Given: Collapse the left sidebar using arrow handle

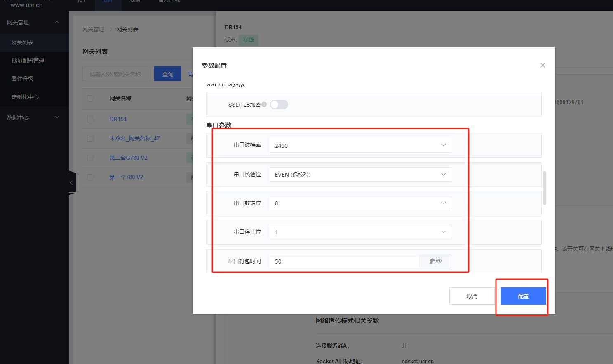Looking at the screenshot, I should click(72, 183).
